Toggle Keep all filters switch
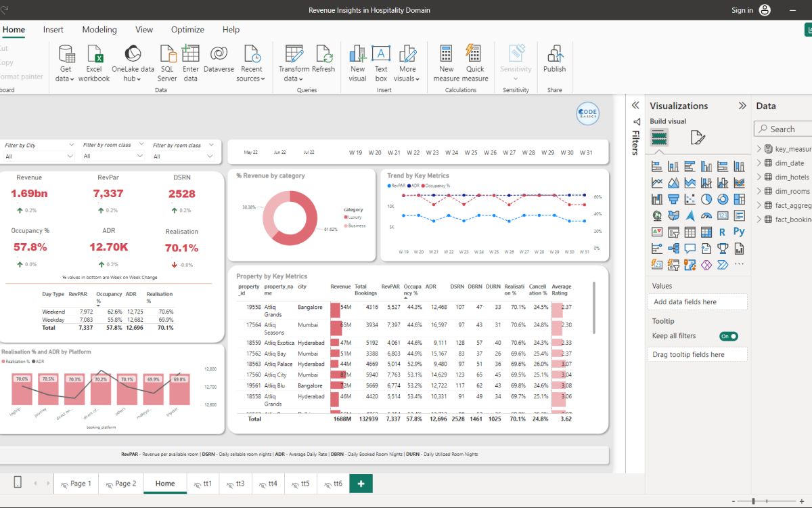 [729, 336]
